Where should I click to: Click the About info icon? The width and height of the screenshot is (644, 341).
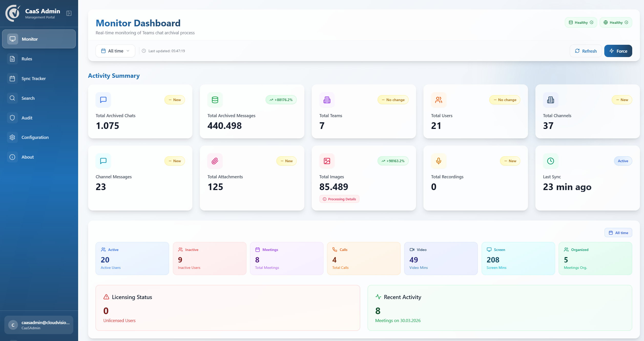tap(13, 157)
